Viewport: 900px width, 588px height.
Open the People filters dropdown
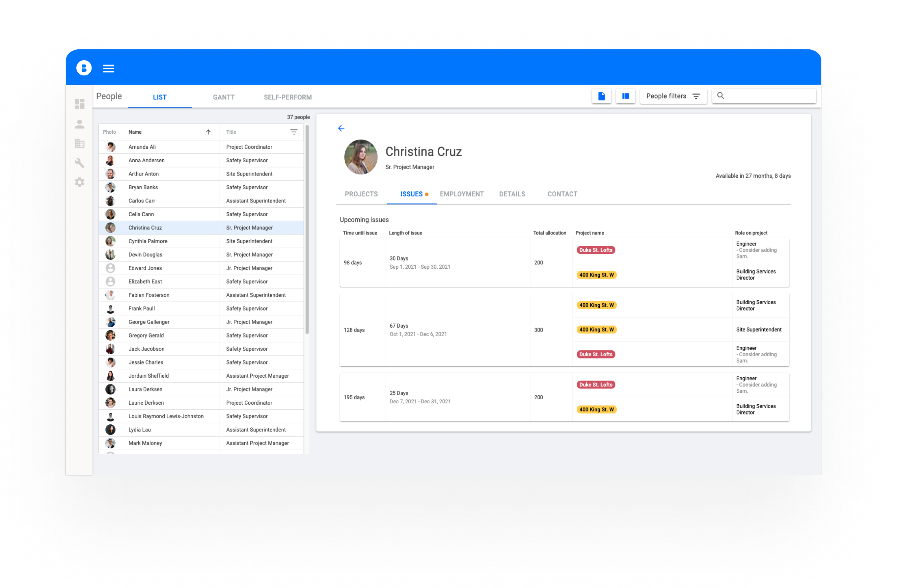(673, 96)
